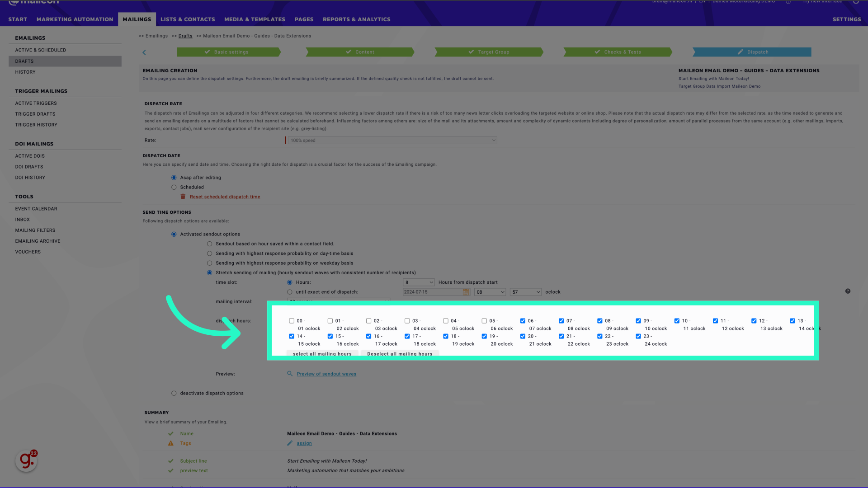Toggle the 07-08 oclock dispatch hour checkbox

pyautogui.click(x=561, y=320)
